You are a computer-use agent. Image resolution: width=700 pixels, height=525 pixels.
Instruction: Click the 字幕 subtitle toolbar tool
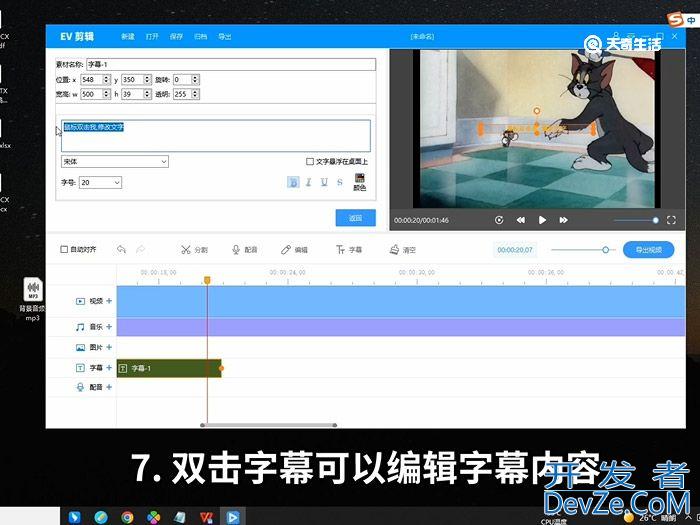tap(349, 250)
